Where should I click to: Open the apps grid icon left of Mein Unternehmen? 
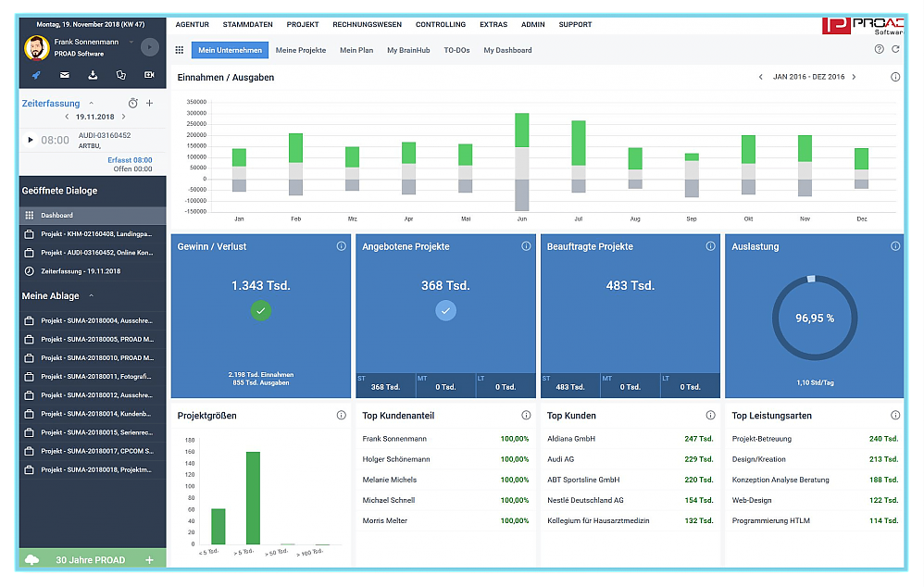coord(178,49)
